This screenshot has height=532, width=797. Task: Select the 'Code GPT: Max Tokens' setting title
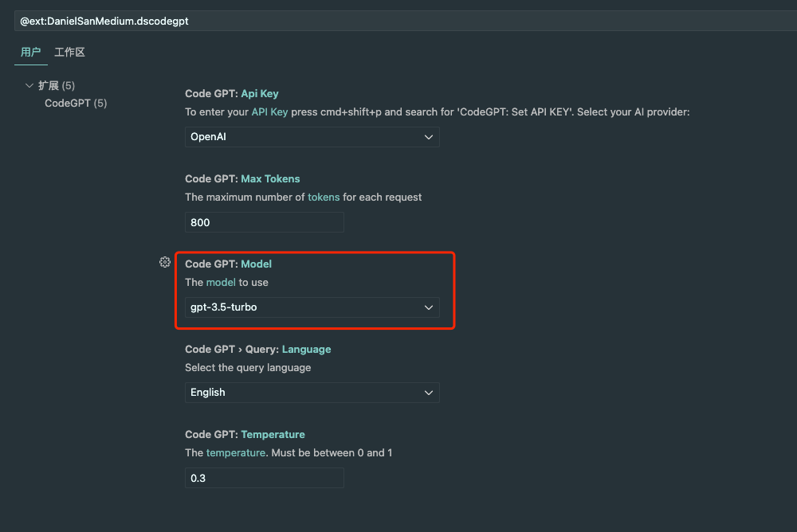(242, 179)
